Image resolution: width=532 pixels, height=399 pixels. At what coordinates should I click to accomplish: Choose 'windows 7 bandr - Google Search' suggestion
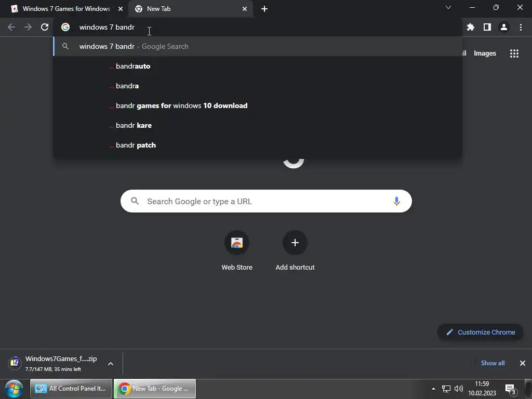click(x=258, y=46)
